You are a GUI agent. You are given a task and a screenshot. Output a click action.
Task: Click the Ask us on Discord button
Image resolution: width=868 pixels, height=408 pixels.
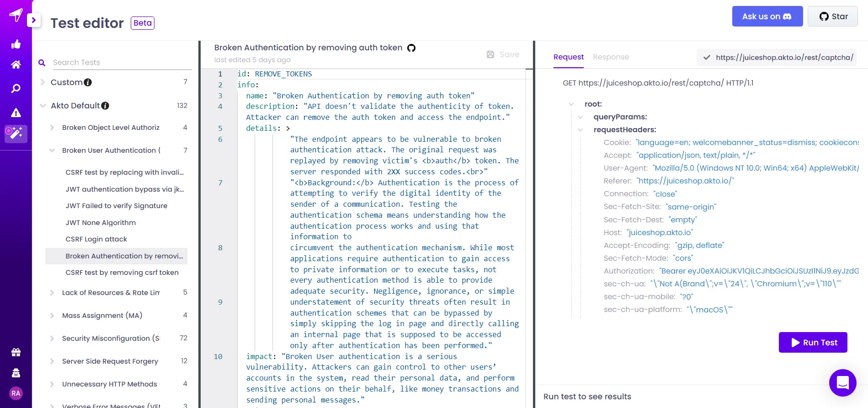coord(767,16)
